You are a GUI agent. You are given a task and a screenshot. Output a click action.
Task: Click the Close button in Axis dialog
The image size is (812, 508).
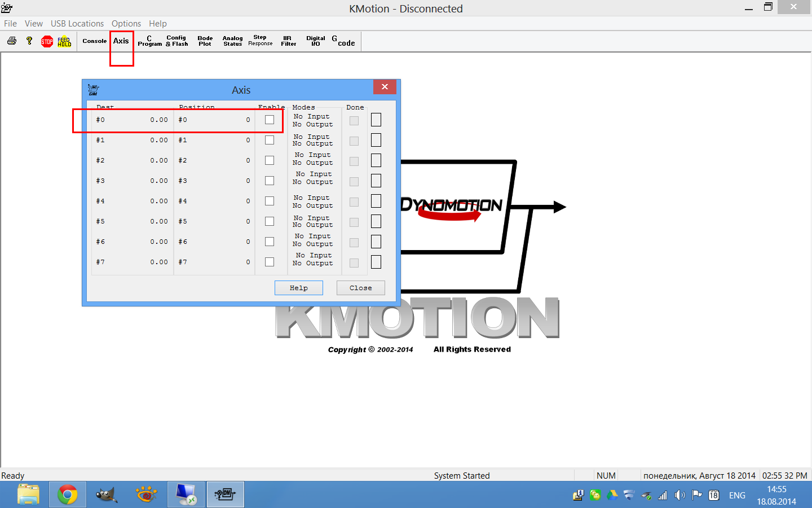[361, 288]
